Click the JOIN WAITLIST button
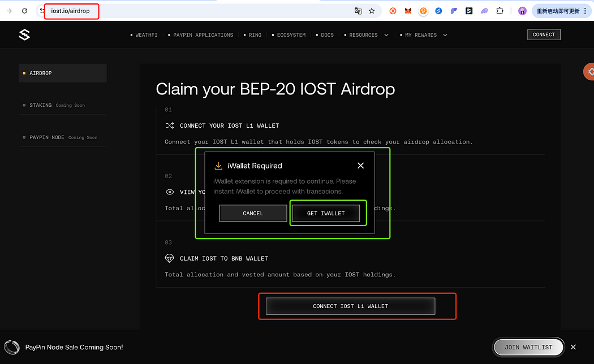Screen dimensions: 594x364 (528, 347)
